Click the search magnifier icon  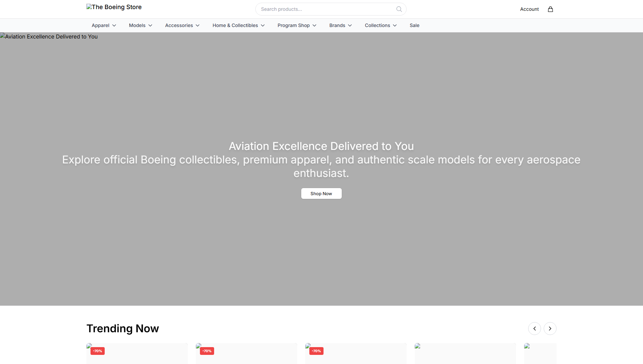tap(399, 9)
